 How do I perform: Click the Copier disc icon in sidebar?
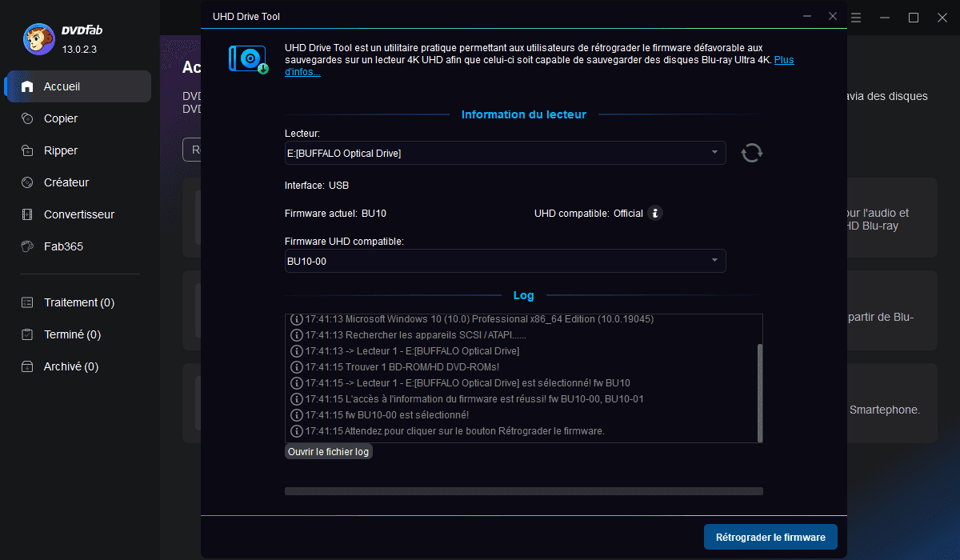[x=27, y=118]
